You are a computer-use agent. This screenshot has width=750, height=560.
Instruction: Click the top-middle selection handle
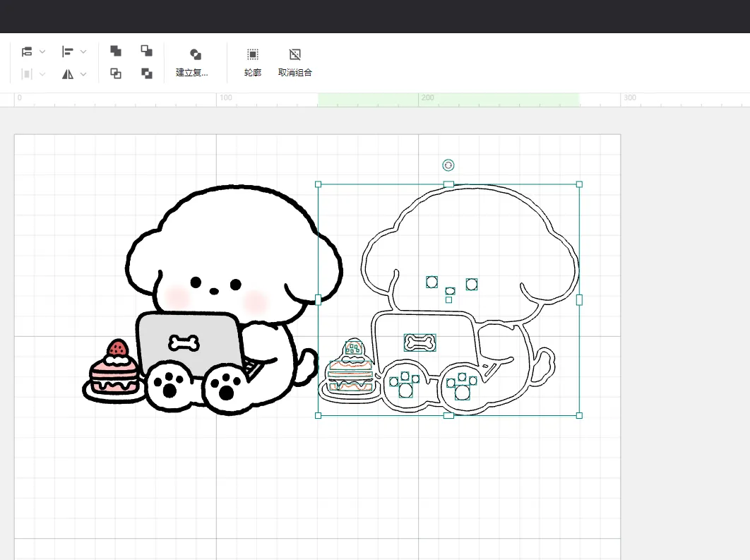[x=448, y=184]
